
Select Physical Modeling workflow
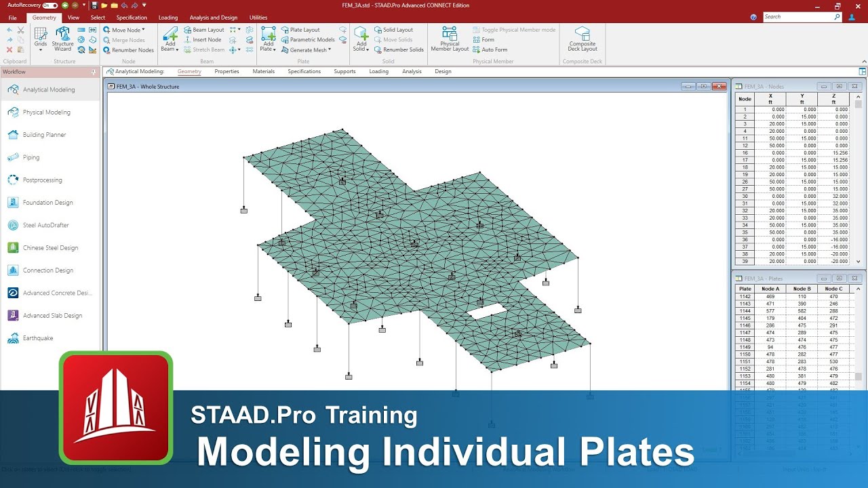tap(51, 113)
